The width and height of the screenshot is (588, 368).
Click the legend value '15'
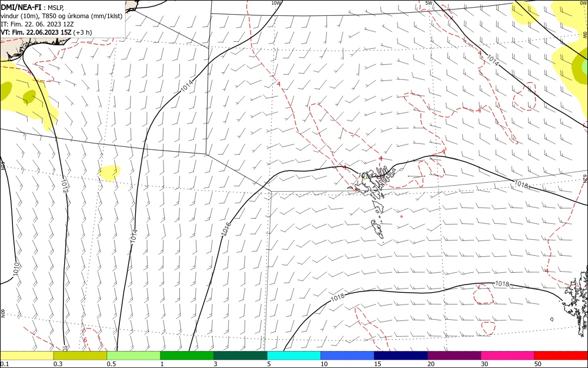click(x=377, y=364)
